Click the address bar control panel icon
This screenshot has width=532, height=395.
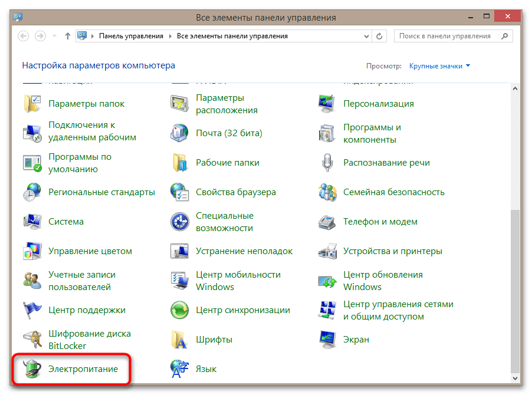click(82, 35)
